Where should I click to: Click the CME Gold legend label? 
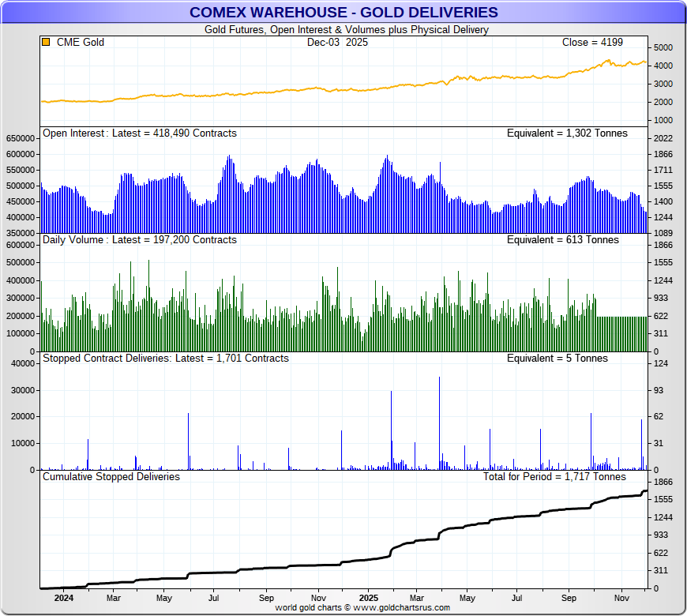point(80,43)
